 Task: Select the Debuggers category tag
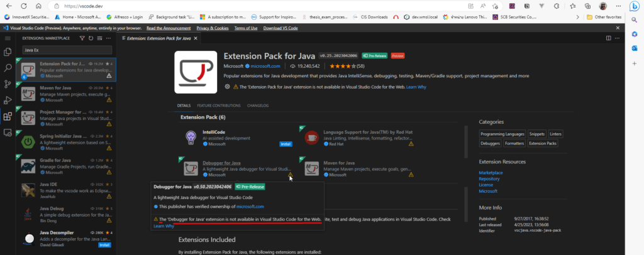tap(491, 143)
